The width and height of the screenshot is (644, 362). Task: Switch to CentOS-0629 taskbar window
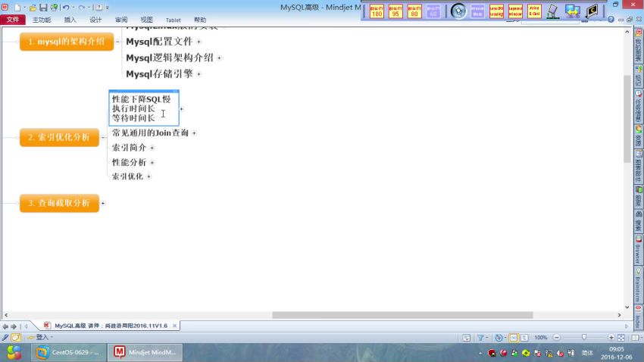(x=68, y=353)
